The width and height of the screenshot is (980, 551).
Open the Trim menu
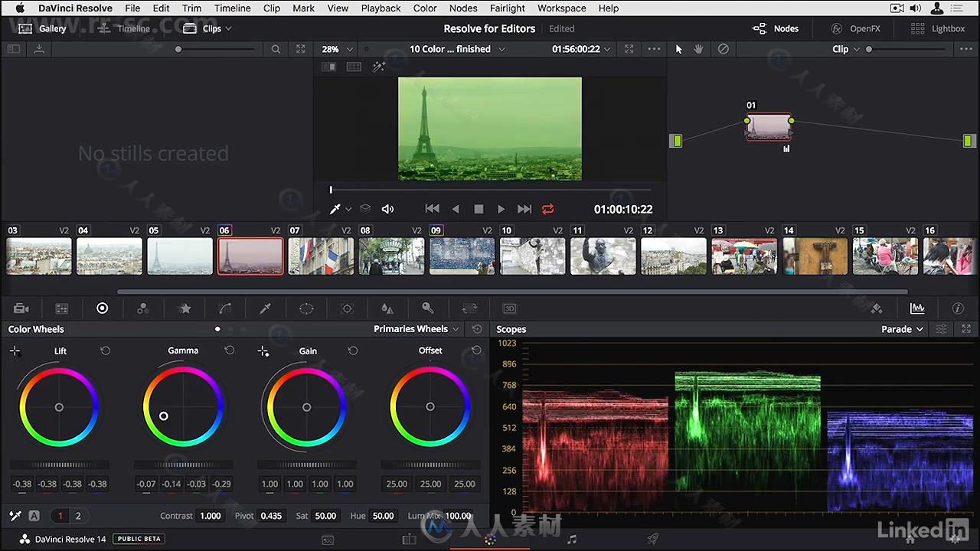pos(191,8)
